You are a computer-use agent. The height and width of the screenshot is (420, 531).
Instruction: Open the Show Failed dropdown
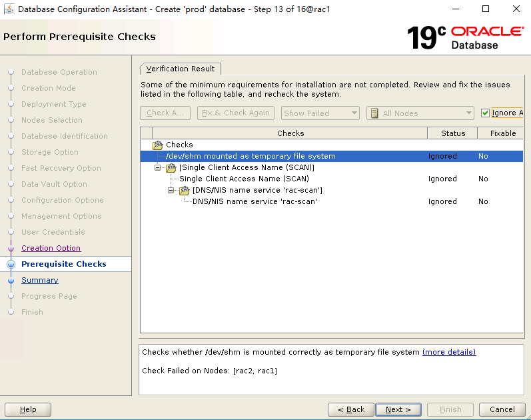[x=320, y=113]
